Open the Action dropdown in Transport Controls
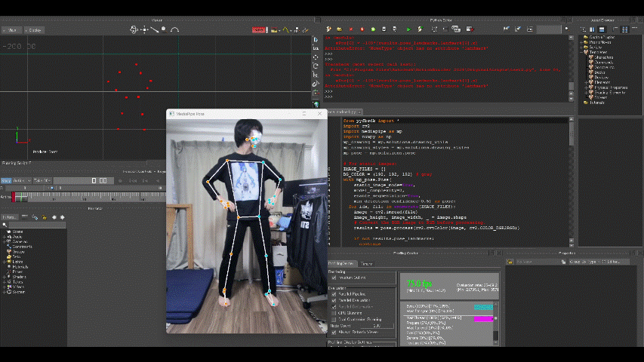Screen dimensions: 644x362 (22, 180)
